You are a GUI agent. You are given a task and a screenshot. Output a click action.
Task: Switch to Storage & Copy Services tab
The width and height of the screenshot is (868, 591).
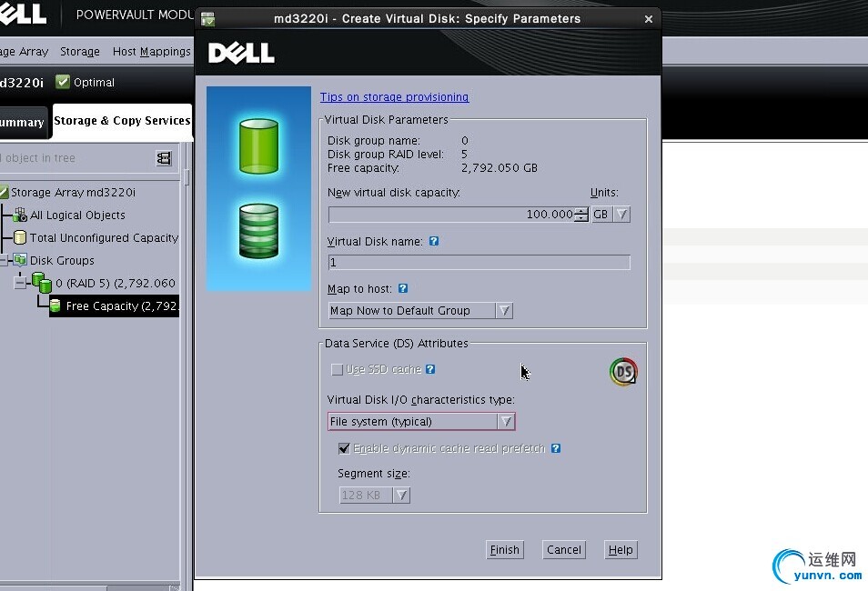(122, 121)
